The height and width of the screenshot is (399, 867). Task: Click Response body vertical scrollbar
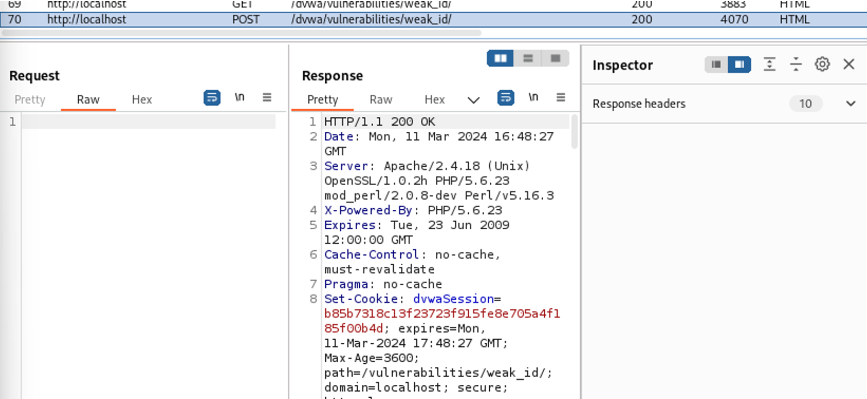574,132
